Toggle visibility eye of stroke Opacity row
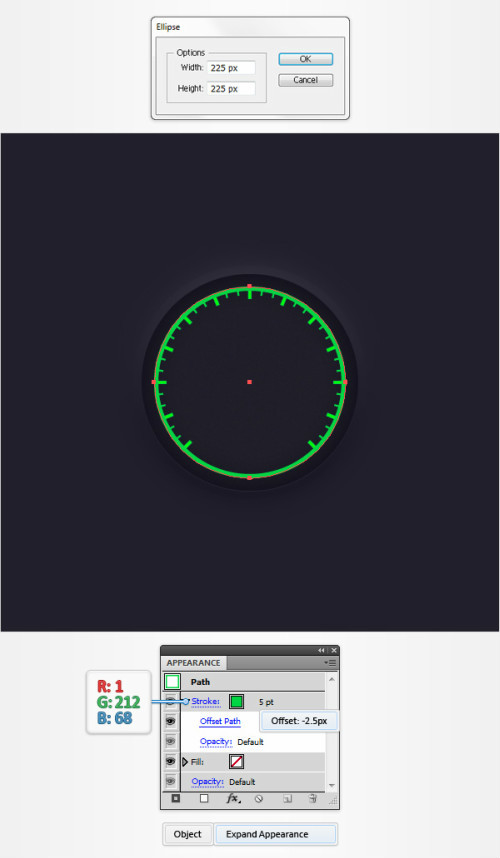The image size is (500, 858). point(170,741)
